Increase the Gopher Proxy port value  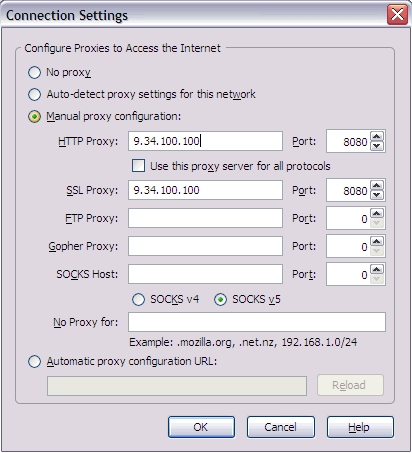tap(377, 242)
